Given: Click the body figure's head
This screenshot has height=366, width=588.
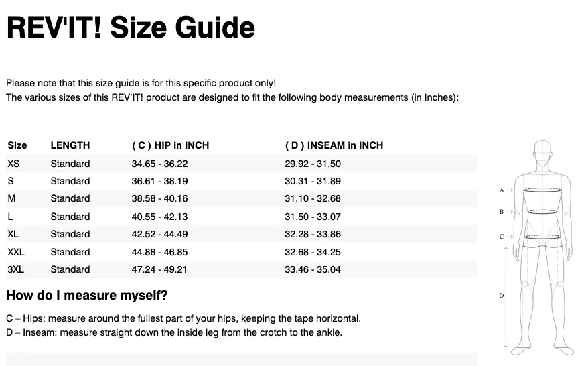Looking at the screenshot, I should 542,153.
